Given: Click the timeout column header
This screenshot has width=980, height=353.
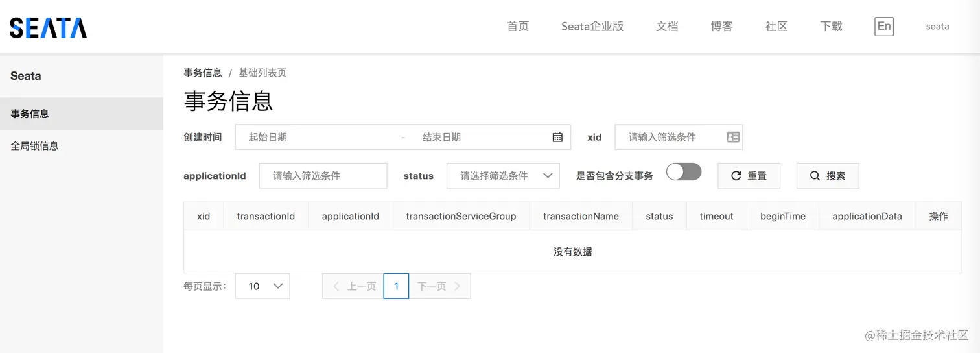Looking at the screenshot, I should (717, 216).
